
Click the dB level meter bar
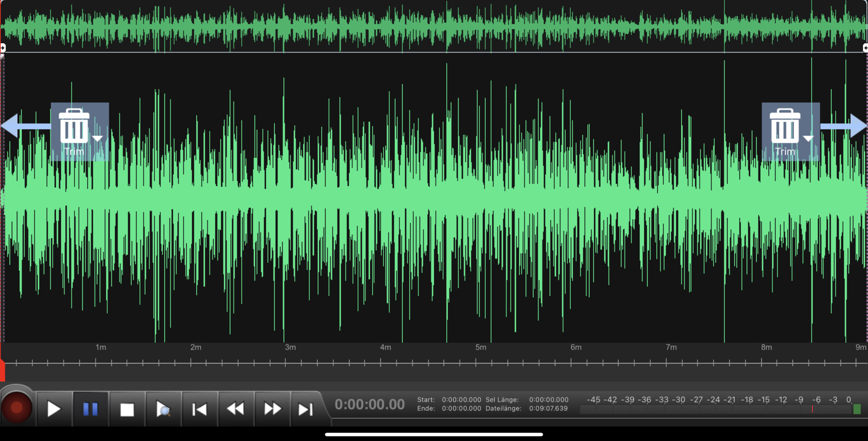715,409
